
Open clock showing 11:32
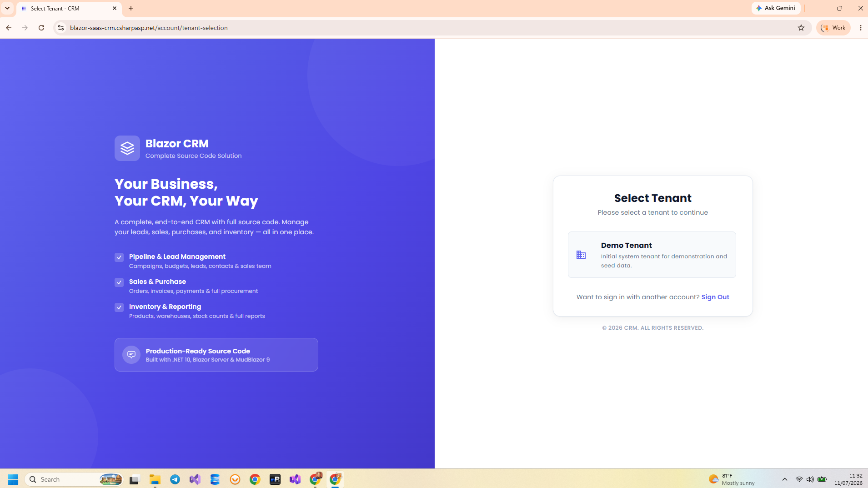pyautogui.click(x=848, y=479)
